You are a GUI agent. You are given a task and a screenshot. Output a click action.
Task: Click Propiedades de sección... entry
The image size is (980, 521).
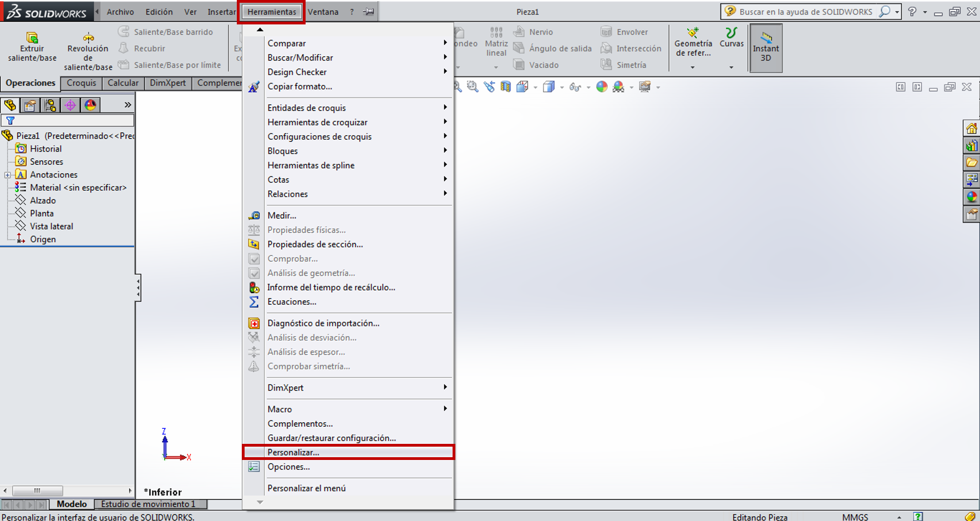pyautogui.click(x=348, y=244)
